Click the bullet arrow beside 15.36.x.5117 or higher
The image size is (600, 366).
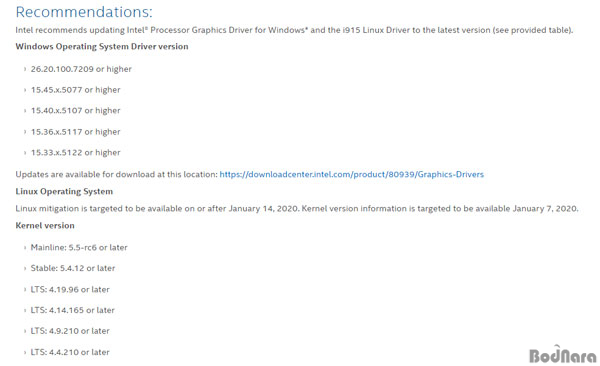click(x=25, y=132)
